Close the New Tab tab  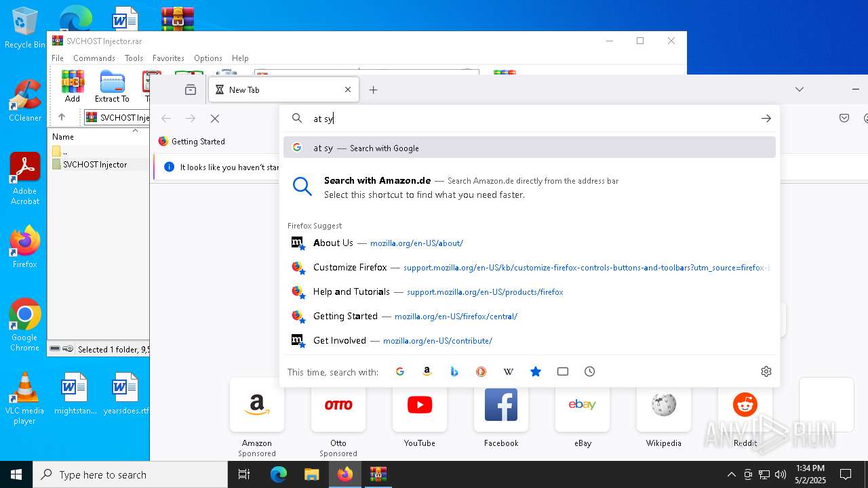tap(348, 89)
